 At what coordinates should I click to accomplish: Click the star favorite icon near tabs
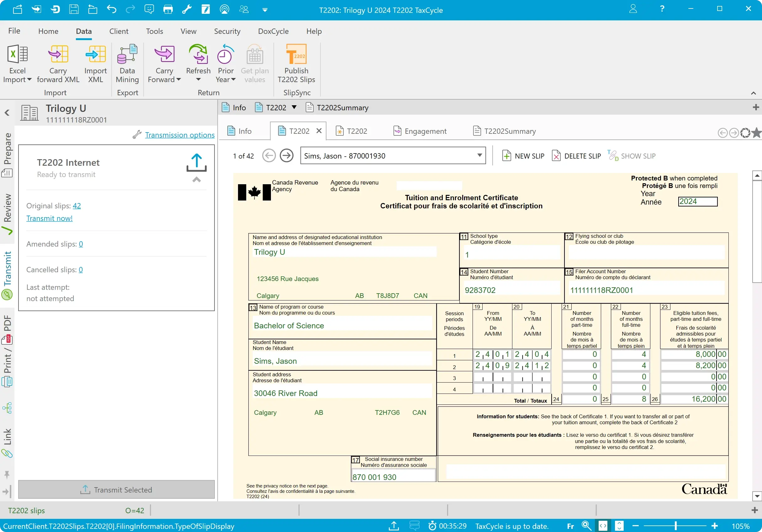click(x=756, y=133)
